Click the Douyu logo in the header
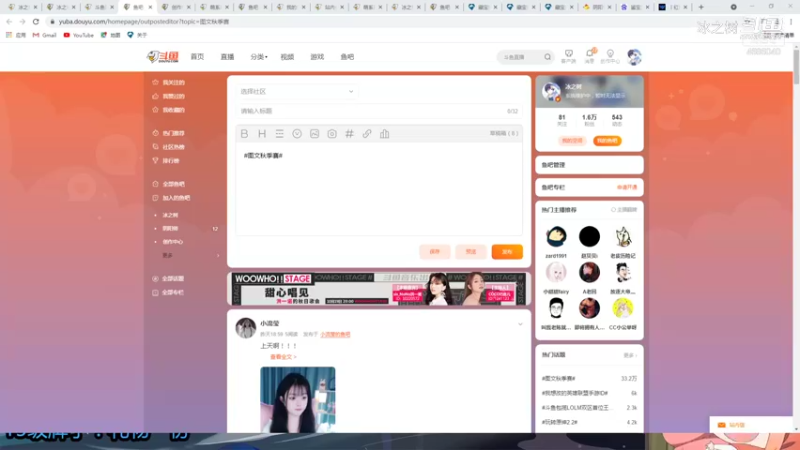Screen dimensions: 800x450 pyautogui.click(x=163, y=57)
